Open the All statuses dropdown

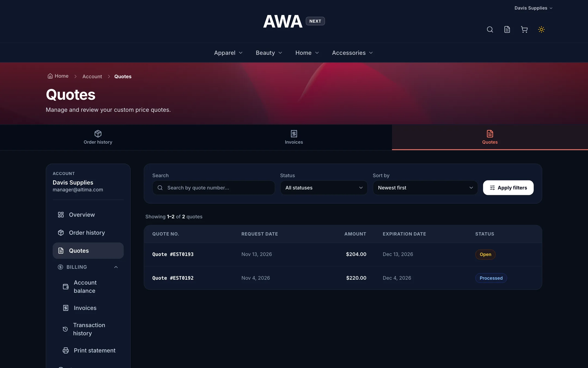(324, 188)
